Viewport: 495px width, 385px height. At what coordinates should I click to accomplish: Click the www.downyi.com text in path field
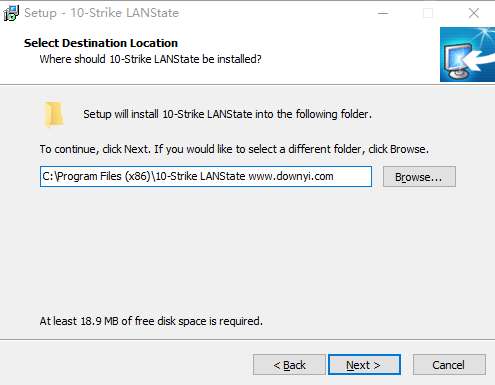(x=291, y=176)
